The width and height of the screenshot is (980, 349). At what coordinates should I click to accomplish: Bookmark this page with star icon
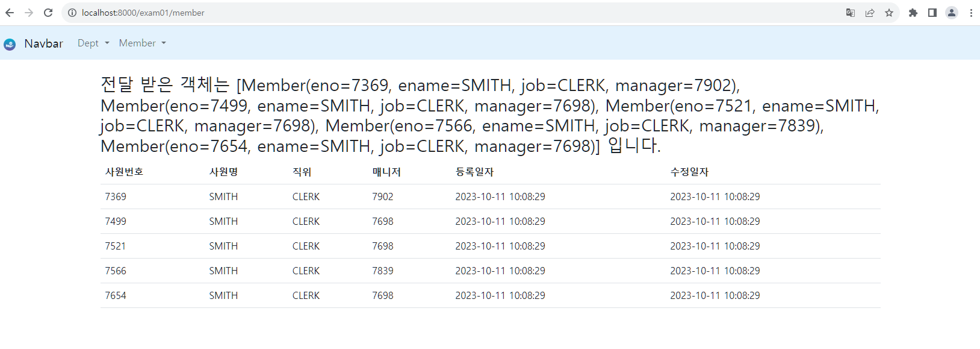889,13
